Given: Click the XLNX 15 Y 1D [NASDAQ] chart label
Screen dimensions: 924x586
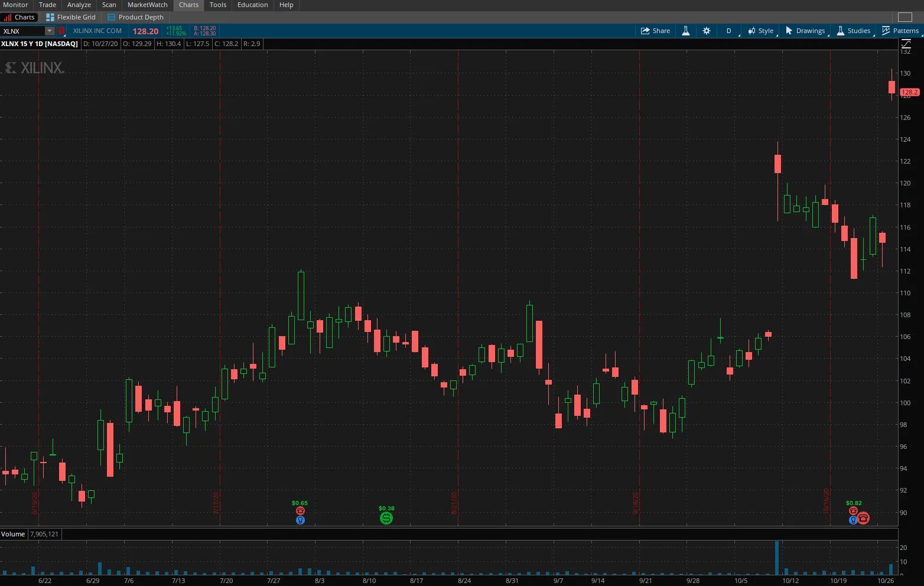Looking at the screenshot, I should pos(40,44).
